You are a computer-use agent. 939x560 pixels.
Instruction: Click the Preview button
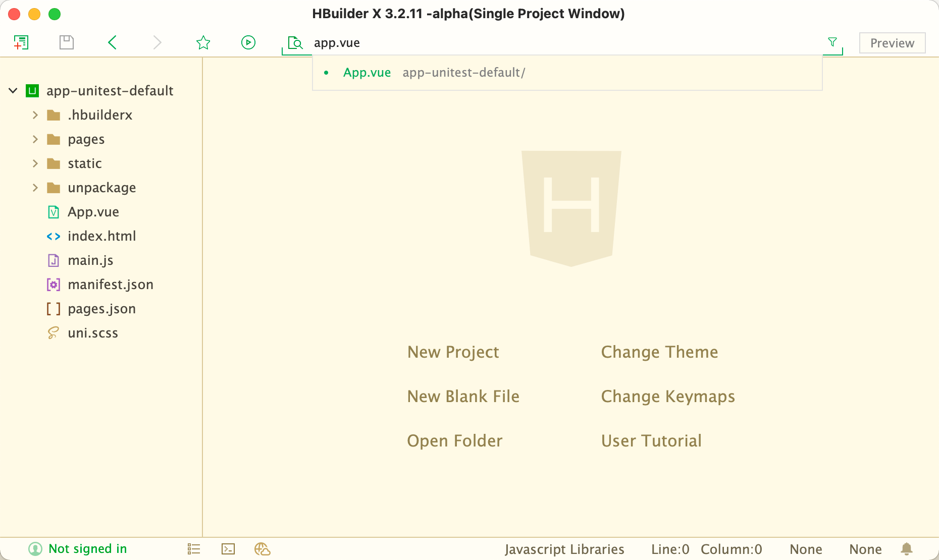(892, 43)
